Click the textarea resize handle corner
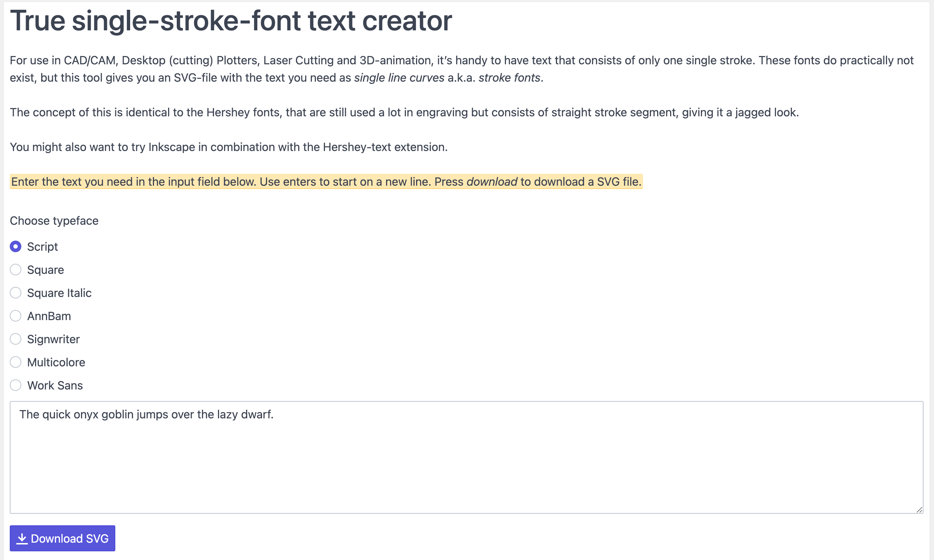934x560 pixels. 919,510
